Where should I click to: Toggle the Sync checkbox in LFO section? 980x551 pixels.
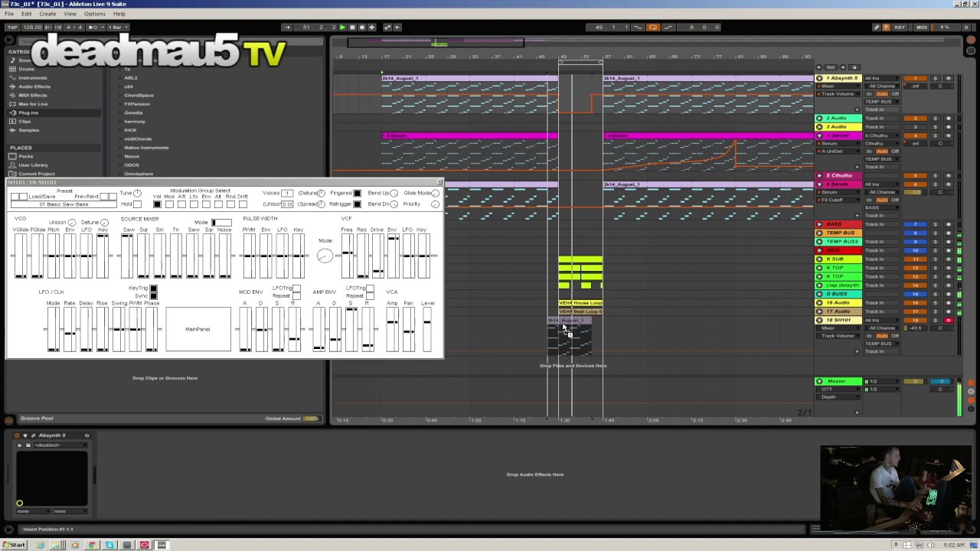tap(153, 295)
